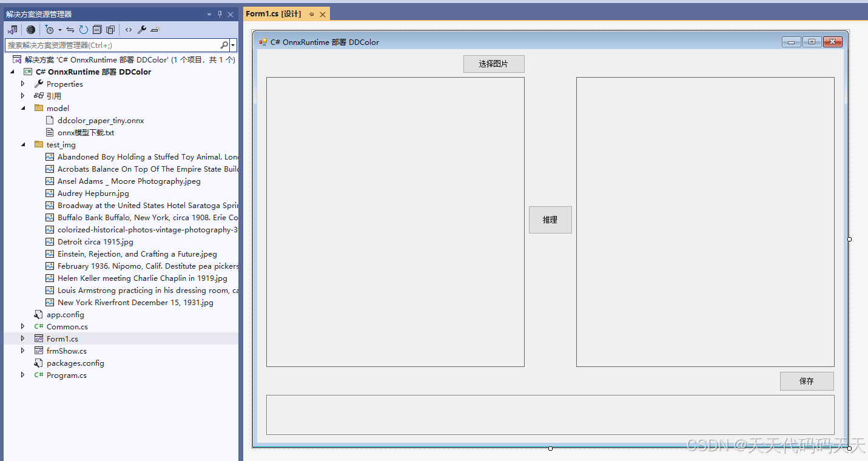This screenshot has width=868, height=461.
Task: Expand the Properties node
Action: [23, 84]
